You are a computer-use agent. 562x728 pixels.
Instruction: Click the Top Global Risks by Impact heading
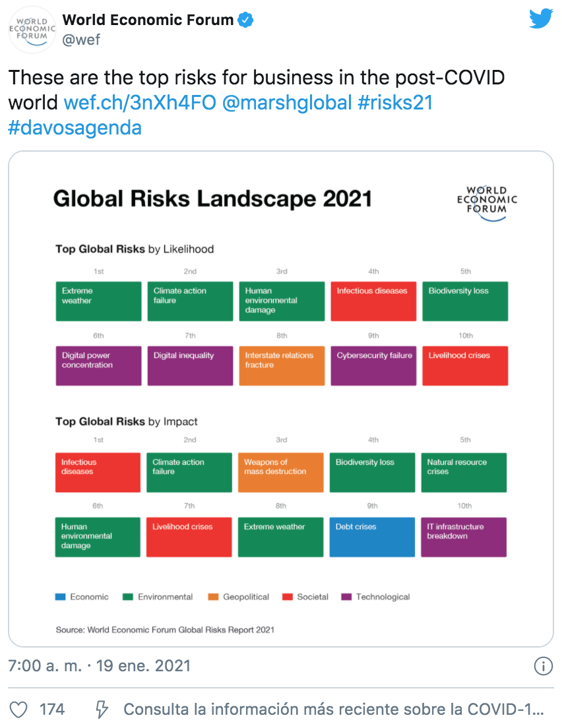(x=127, y=421)
